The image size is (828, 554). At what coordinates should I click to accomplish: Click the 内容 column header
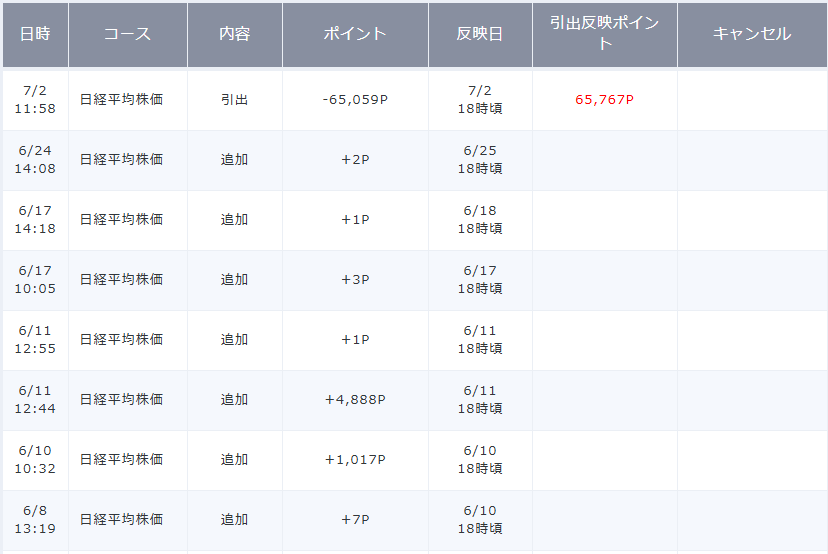click(x=235, y=34)
